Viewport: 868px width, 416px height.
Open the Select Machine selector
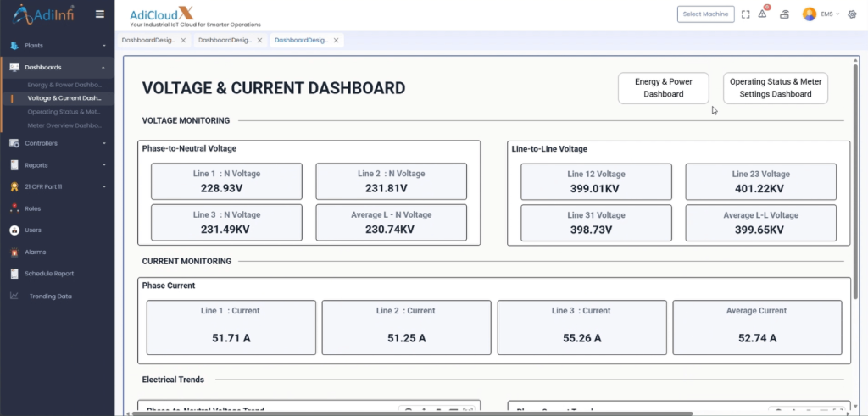[x=706, y=14]
